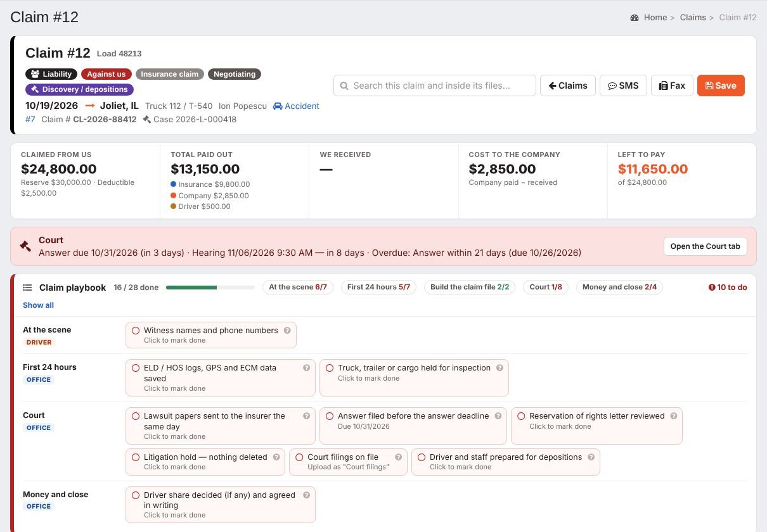Mark Court filings on file done

point(299,457)
